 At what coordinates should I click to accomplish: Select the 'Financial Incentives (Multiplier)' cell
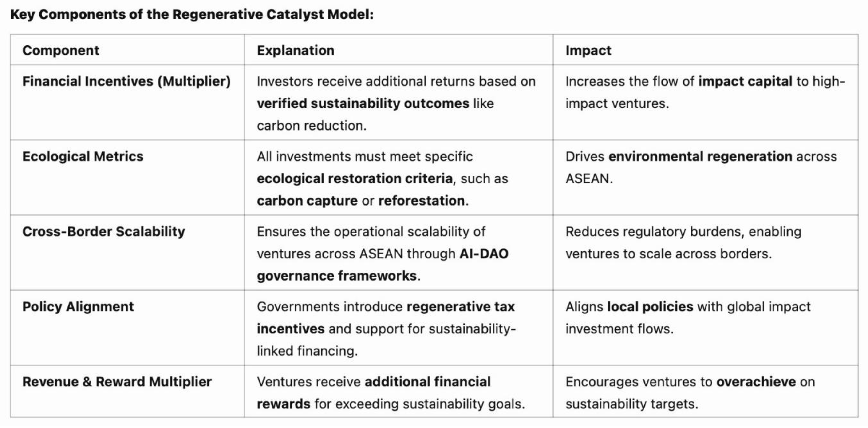click(126, 81)
